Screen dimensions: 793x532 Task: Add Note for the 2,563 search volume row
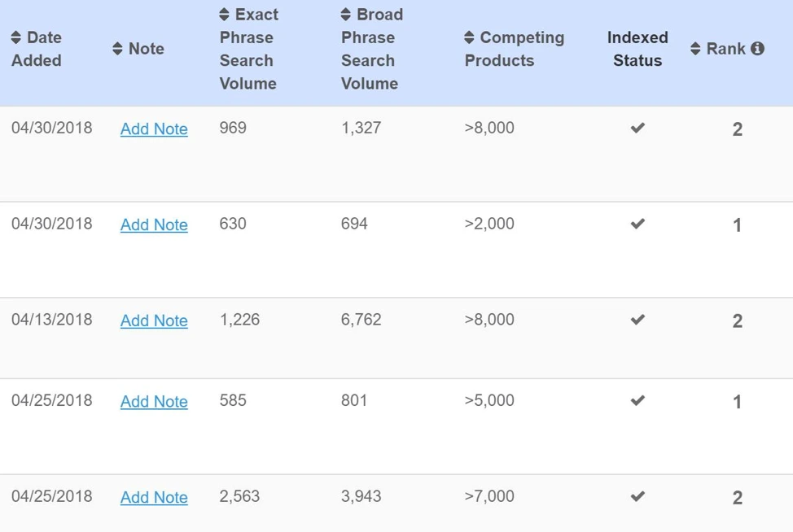point(154,498)
